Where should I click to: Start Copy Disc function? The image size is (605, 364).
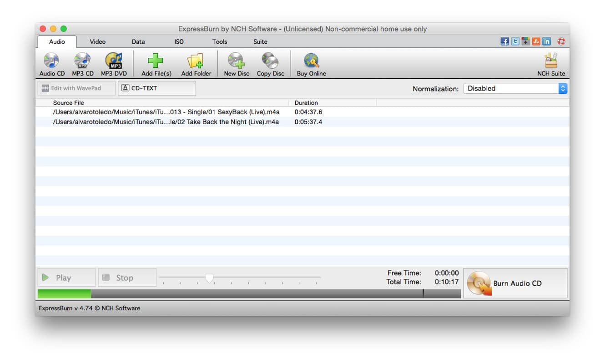pyautogui.click(x=270, y=64)
